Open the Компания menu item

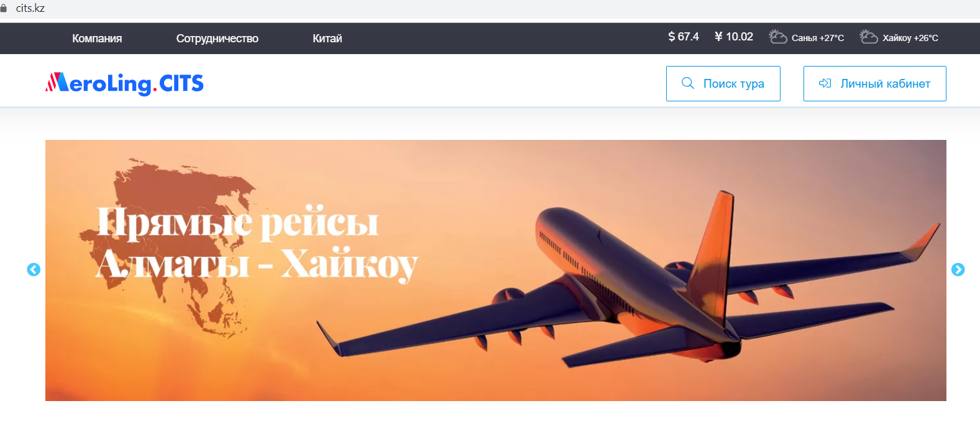[97, 39]
